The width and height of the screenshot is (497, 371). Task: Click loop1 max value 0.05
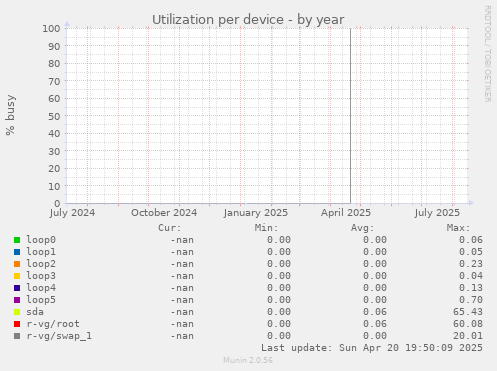point(471,252)
